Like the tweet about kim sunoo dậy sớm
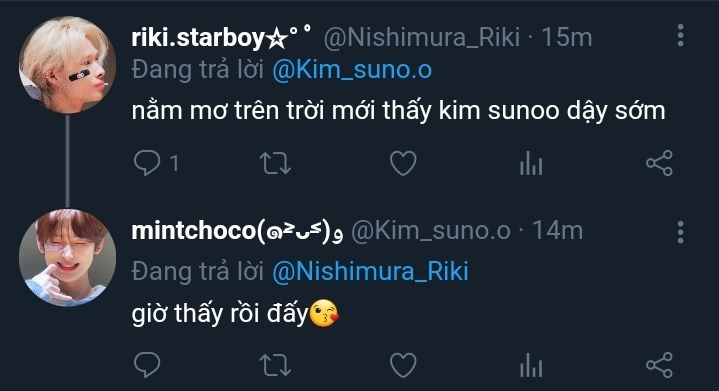Screen dimensions: 719x391 coord(403,163)
